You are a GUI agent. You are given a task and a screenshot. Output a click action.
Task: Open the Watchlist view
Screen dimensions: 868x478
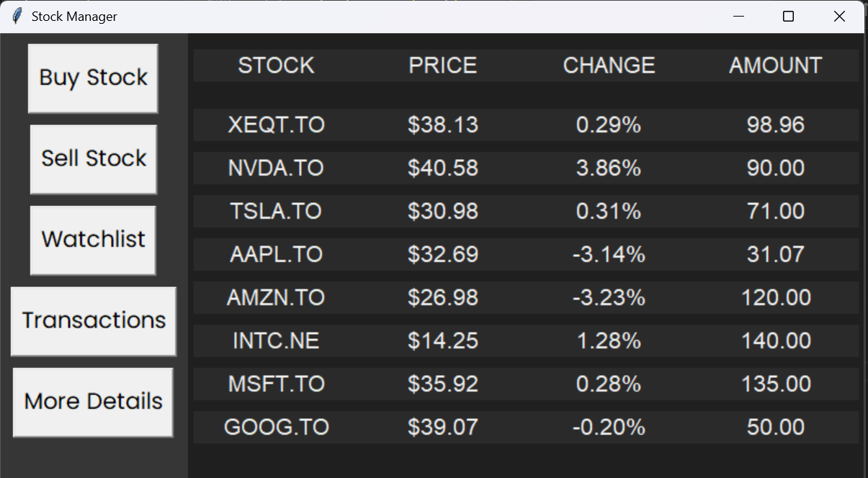[93, 240]
